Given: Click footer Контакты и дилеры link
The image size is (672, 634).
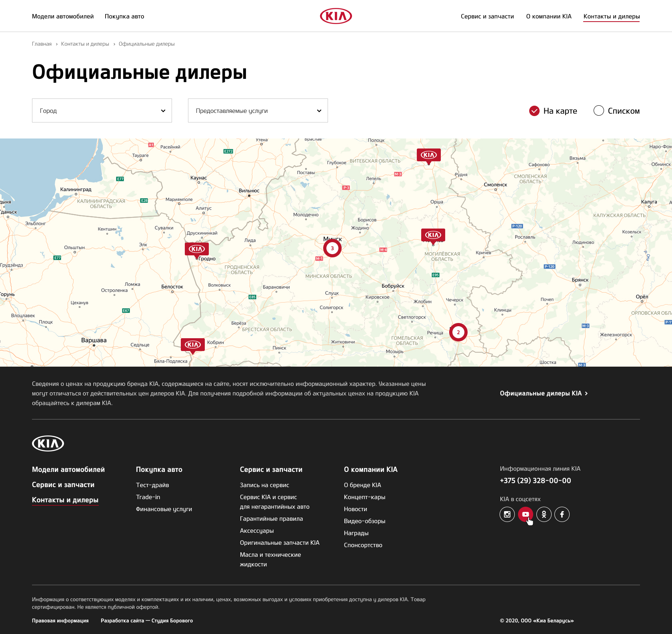Looking at the screenshot, I should pyautogui.click(x=65, y=500).
